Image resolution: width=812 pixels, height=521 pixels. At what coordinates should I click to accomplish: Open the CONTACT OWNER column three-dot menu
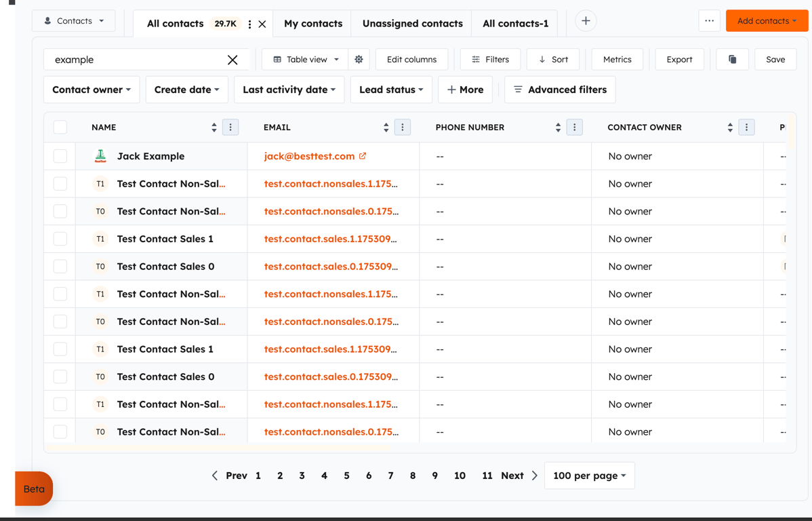[x=746, y=127]
